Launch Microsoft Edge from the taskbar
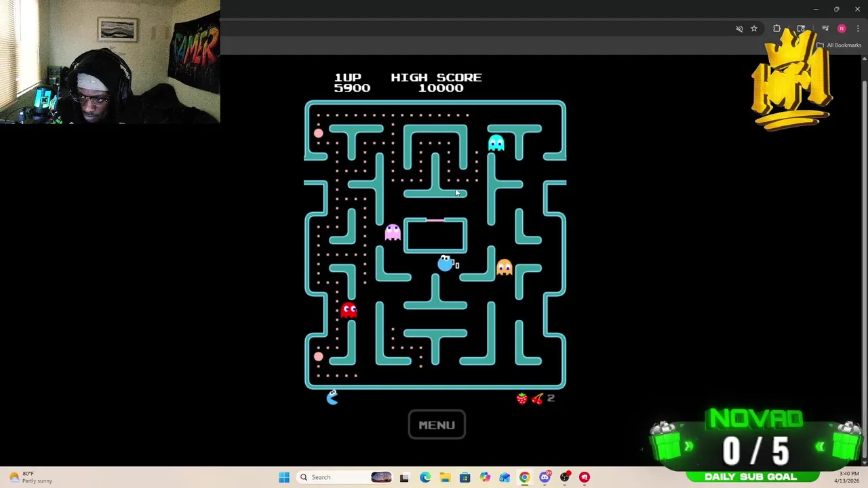The image size is (868, 488). 425,477
